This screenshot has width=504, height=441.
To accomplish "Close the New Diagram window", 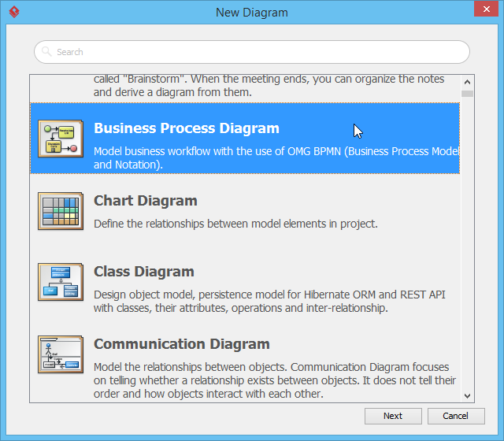I will point(486,9).
